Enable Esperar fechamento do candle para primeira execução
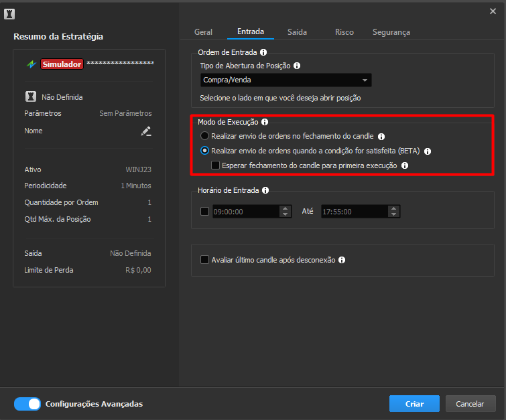The image size is (506, 420). point(215,165)
